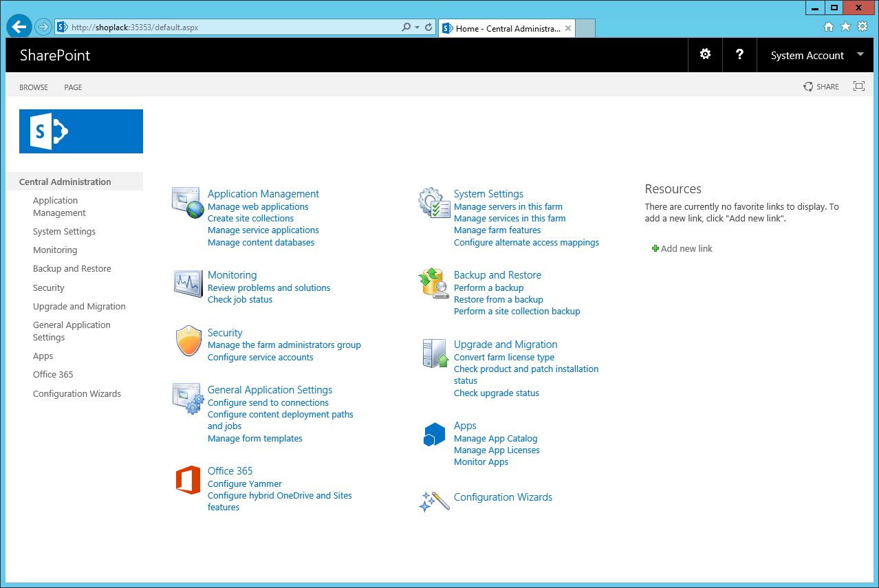The image size is (879, 588).
Task: Click the Backup and Restore icon
Action: point(434,283)
